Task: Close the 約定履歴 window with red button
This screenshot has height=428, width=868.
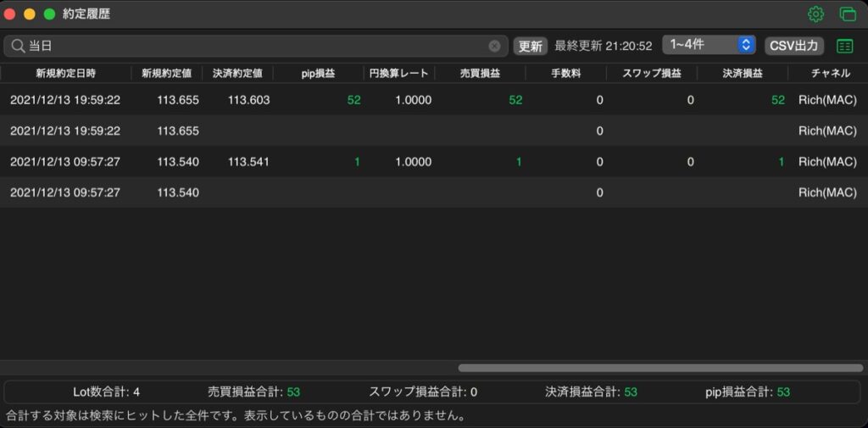Action: (x=9, y=14)
